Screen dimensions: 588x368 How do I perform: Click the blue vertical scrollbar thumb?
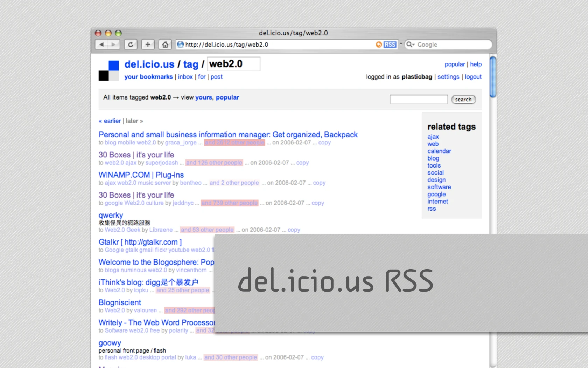pyautogui.click(x=493, y=77)
